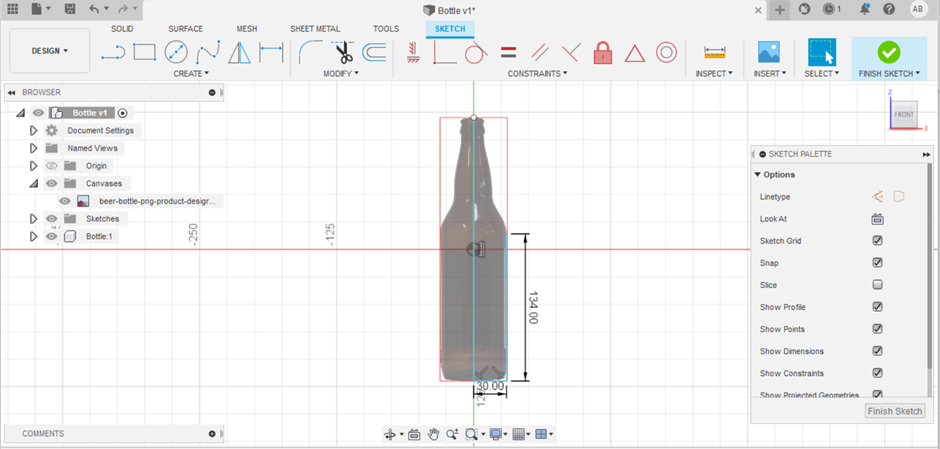Toggle the Show Profile checkbox
The height and width of the screenshot is (449, 940).
(878, 306)
